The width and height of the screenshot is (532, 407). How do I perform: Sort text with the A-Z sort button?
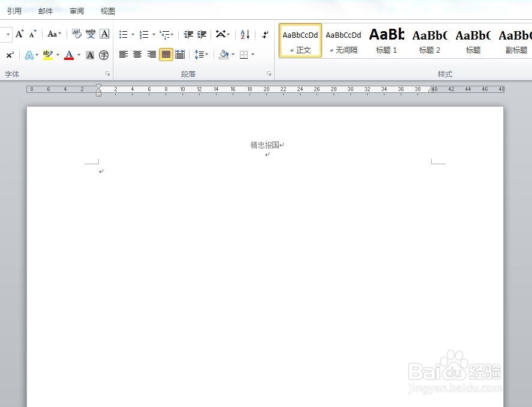[245, 34]
